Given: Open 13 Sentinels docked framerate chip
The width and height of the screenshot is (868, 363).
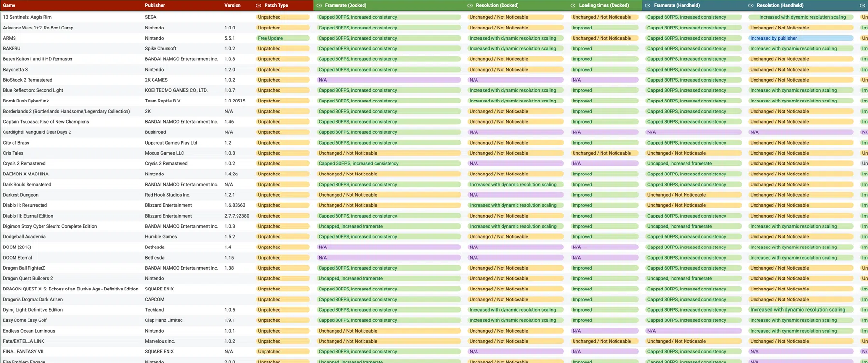Looking at the screenshot, I should pos(389,17).
